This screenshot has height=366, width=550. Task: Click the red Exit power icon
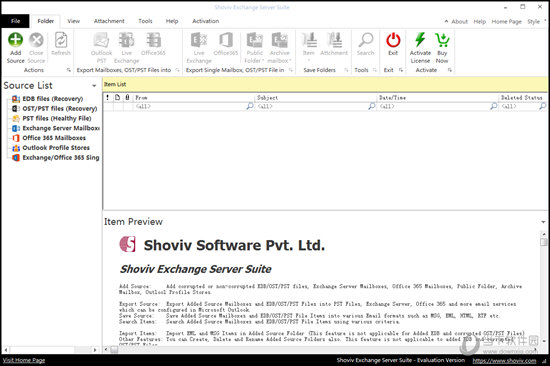point(393,40)
